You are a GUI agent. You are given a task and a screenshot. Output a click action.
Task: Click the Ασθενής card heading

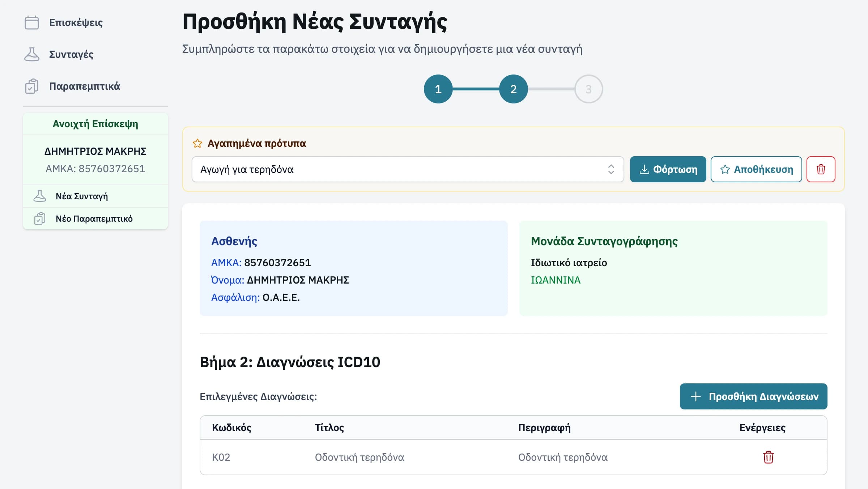pos(234,241)
